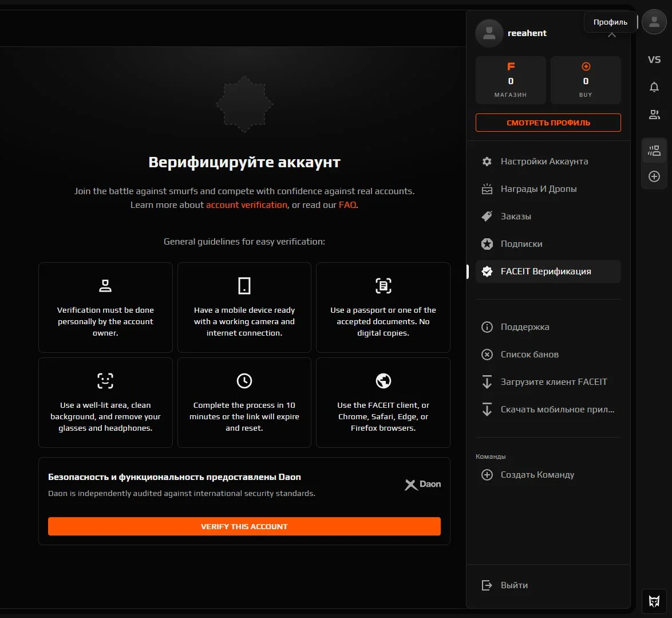The width and height of the screenshot is (672, 618).
Task: Click the Команды section label
Action: (491, 456)
